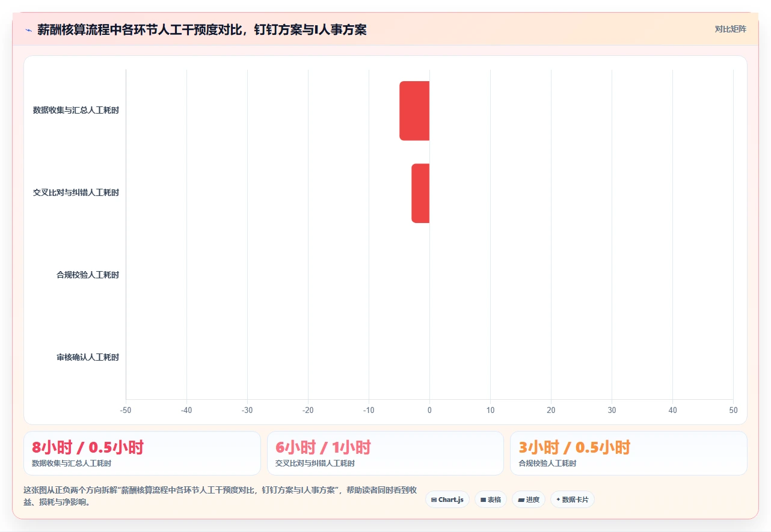The height and width of the screenshot is (532, 771).
Task: Click the chart title text in the header
Action: pyautogui.click(x=202, y=29)
